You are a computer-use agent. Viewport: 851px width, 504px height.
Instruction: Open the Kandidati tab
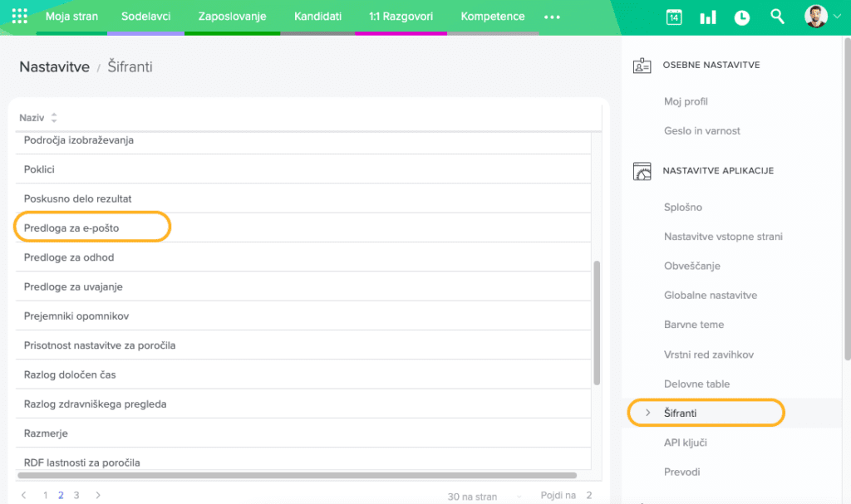point(317,17)
